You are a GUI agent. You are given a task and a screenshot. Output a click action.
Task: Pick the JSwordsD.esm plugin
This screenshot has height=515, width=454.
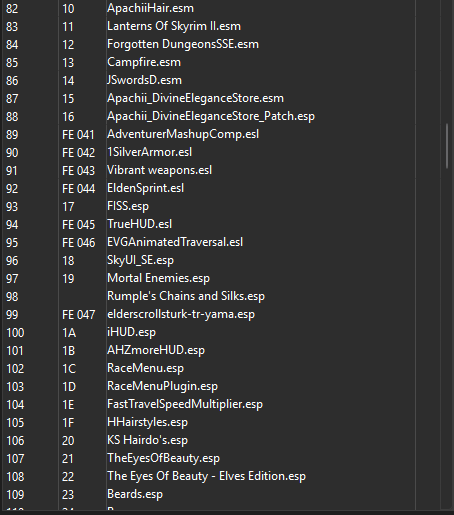tap(144, 80)
